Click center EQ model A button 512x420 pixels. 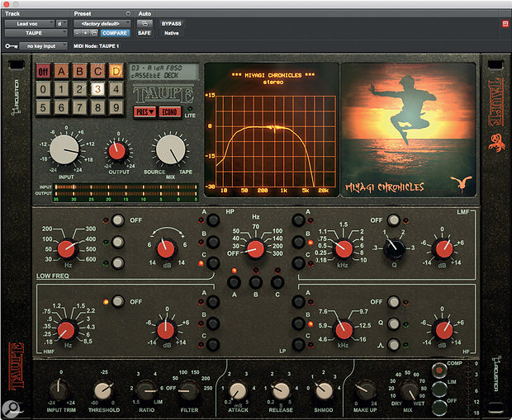point(235,282)
